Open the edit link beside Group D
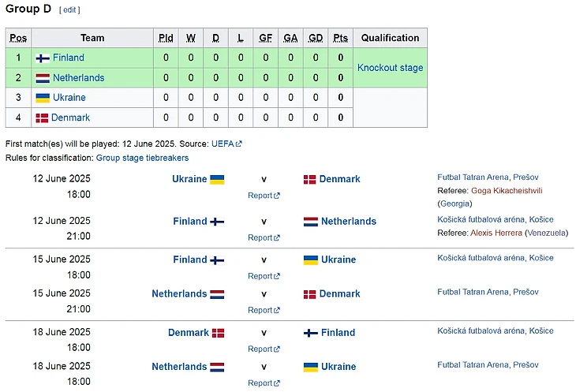Image resolution: width=576 pixels, height=392 pixels. [x=69, y=10]
